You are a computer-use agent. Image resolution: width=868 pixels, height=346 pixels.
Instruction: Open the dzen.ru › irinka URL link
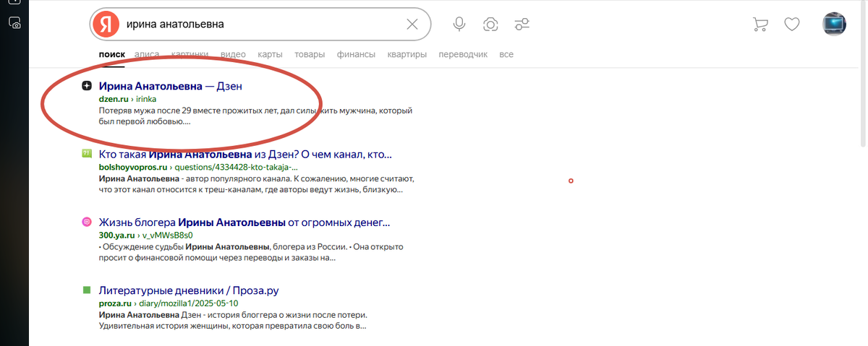[x=127, y=99]
